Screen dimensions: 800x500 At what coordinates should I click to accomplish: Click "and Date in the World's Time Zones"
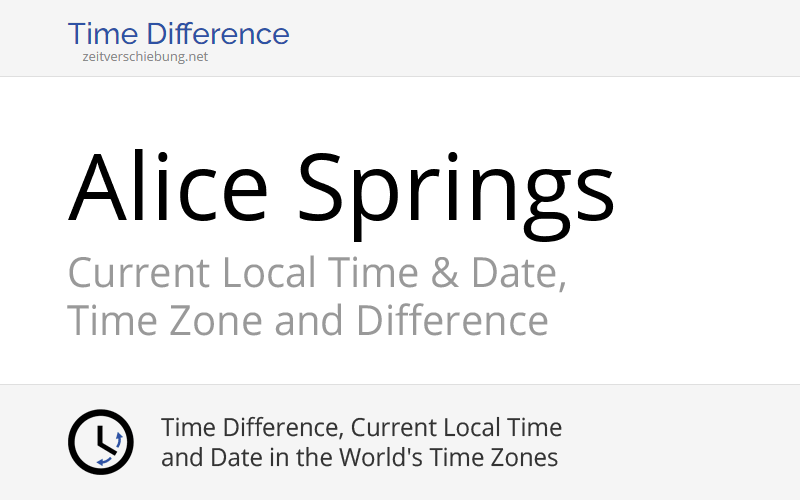pos(359,458)
